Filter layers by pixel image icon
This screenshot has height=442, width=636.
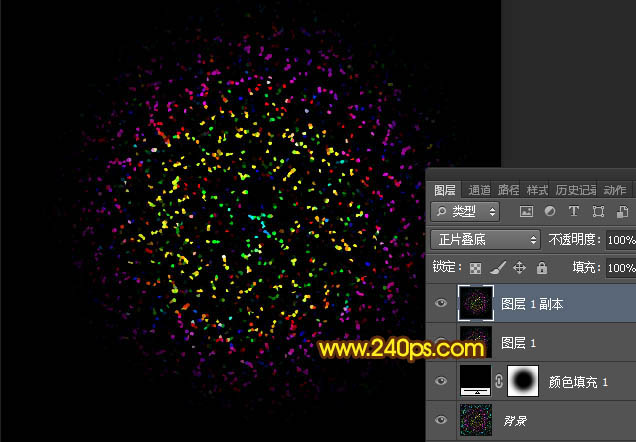pos(526,211)
